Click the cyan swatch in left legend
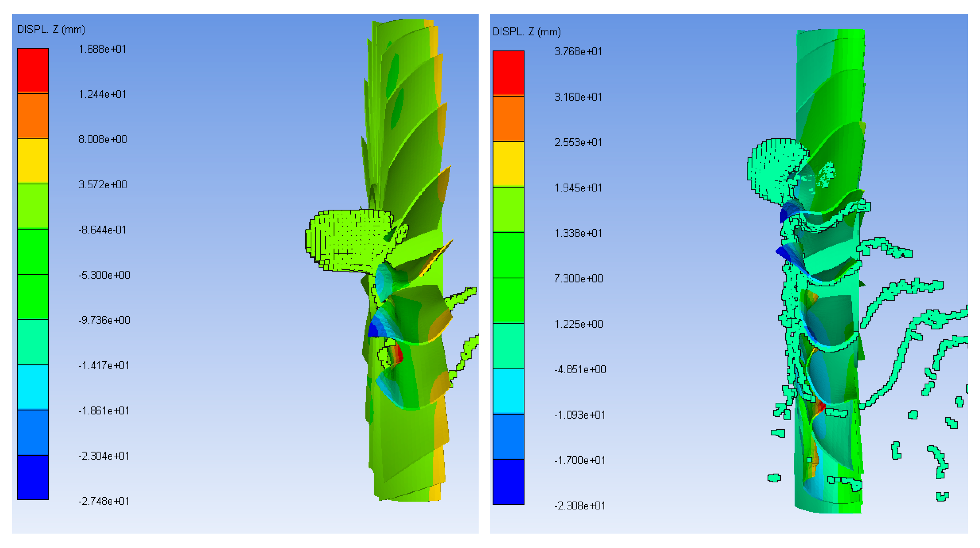The width and height of the screenshot is (980, 548). point(33,387)
